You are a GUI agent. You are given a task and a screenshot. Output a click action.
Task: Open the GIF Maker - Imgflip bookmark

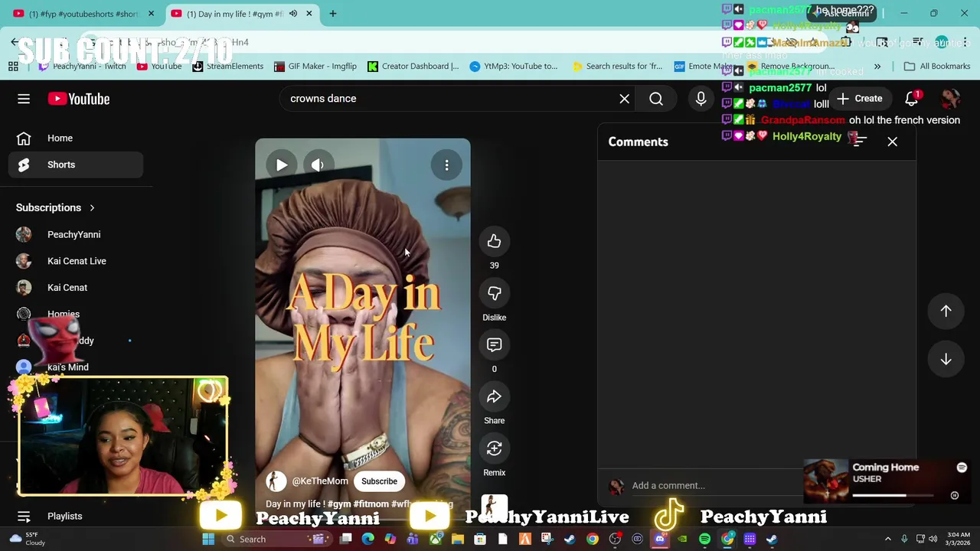(315, 67)
